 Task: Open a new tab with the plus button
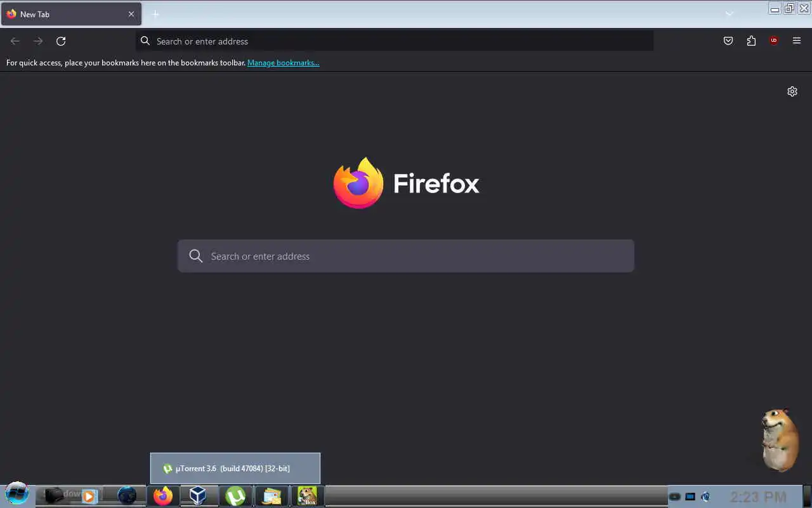tap(155, 14)
